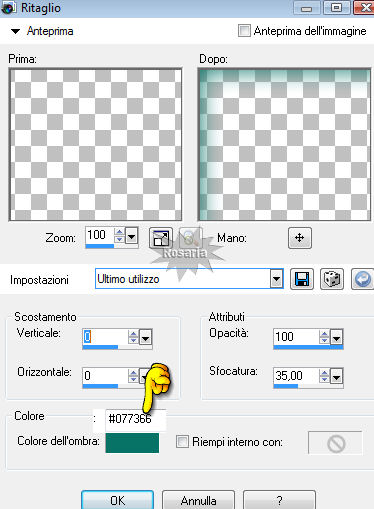Open help with the ? button
The height and width of the screenshot is (509, 374).
(279, 500)
